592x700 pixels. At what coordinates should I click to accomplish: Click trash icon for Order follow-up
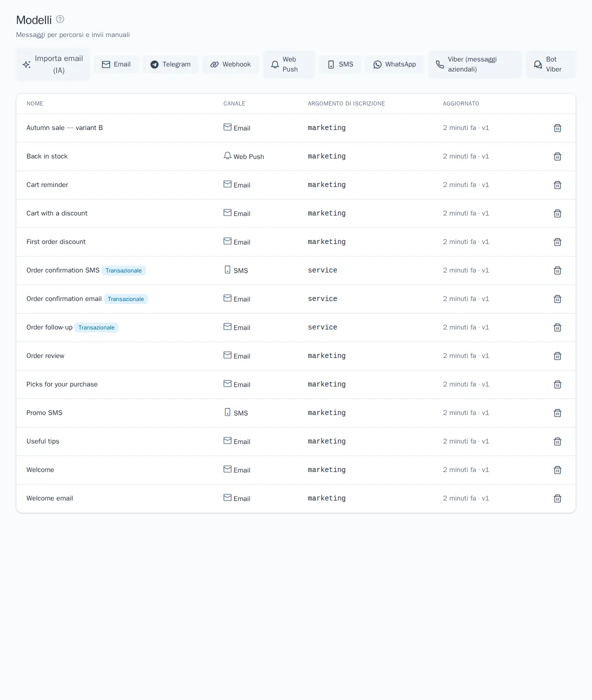(x=557, y=327)
